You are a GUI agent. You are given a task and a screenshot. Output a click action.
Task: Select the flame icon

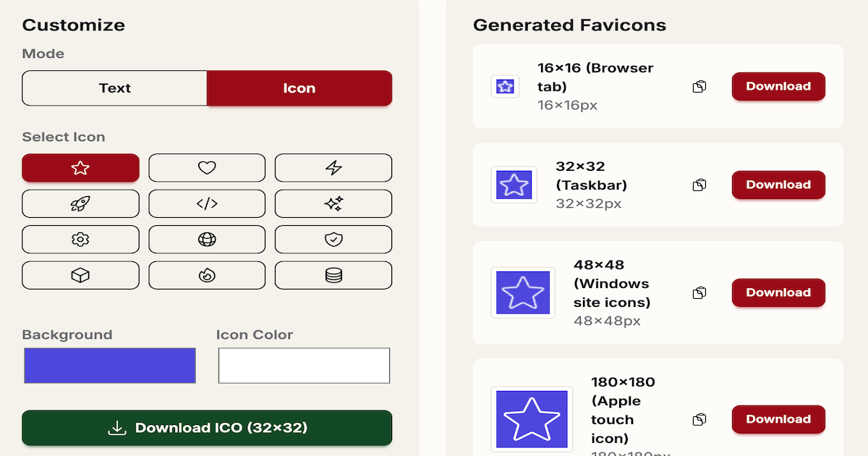207,275
